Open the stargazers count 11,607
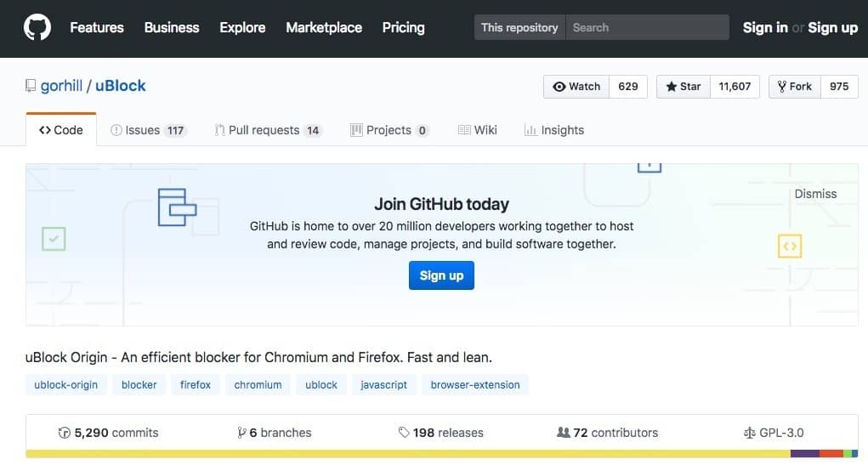The width and height of the screenshot is (868, 465). click(735, 87)
